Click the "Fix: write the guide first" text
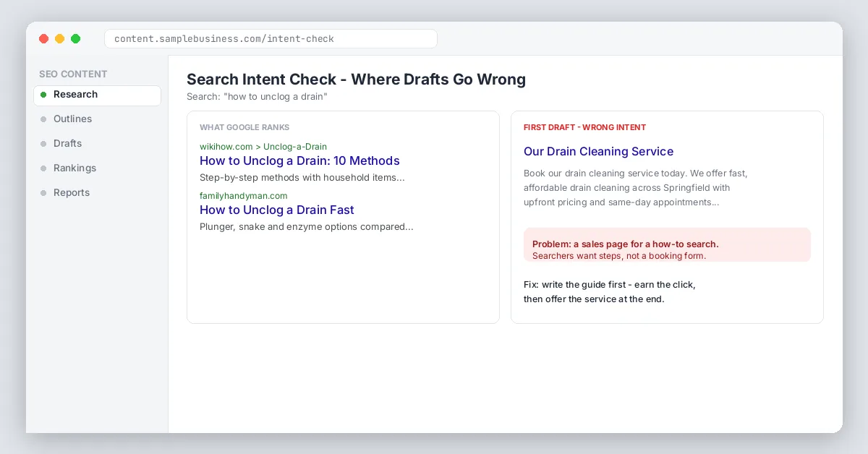868x454 pixels. tap(610, 292)
